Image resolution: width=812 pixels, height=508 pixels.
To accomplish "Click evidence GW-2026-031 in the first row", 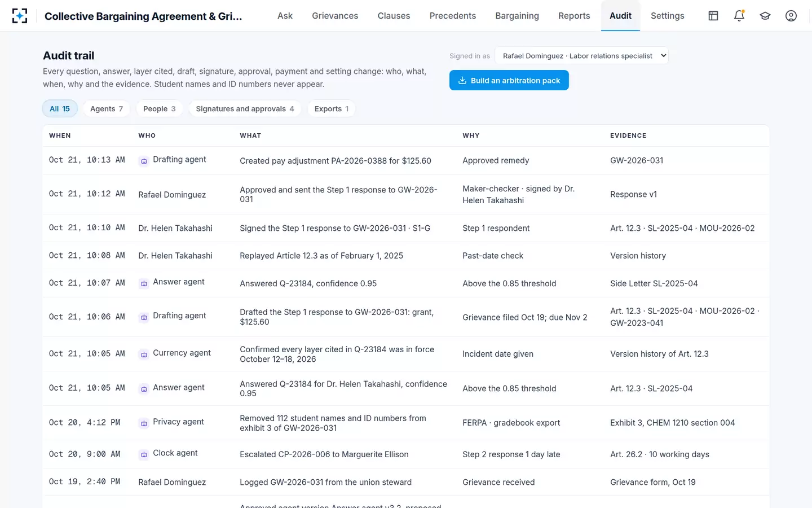I will click(637, 160).
